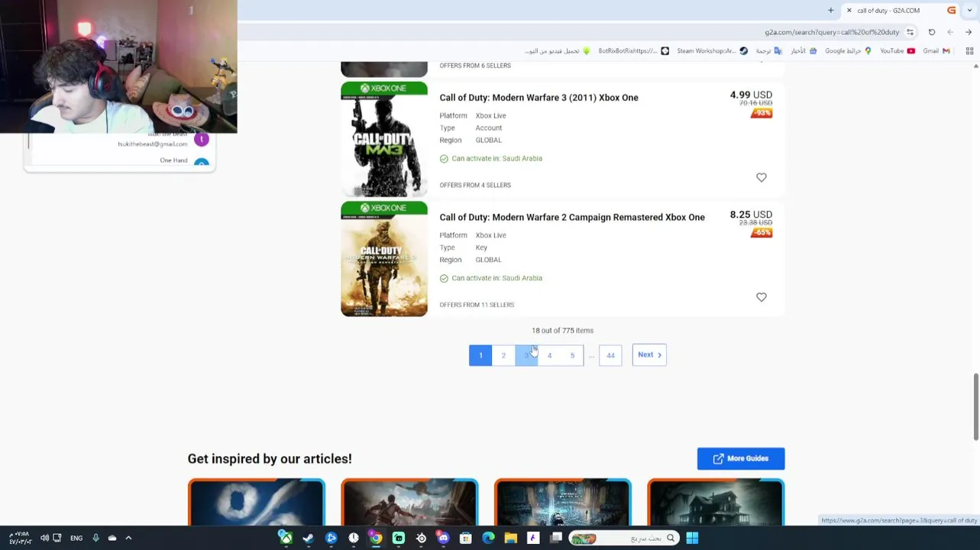This screenshot has width=980, height=550.
Task: Go to page 2 of results
Action: [x=503, y=355]
